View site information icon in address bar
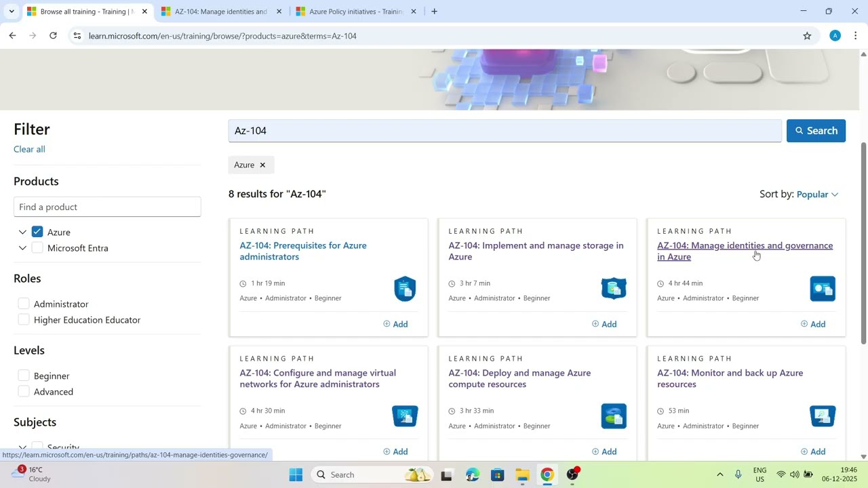The height and width of the screenshot is (488, 868). tap(77, 36)
